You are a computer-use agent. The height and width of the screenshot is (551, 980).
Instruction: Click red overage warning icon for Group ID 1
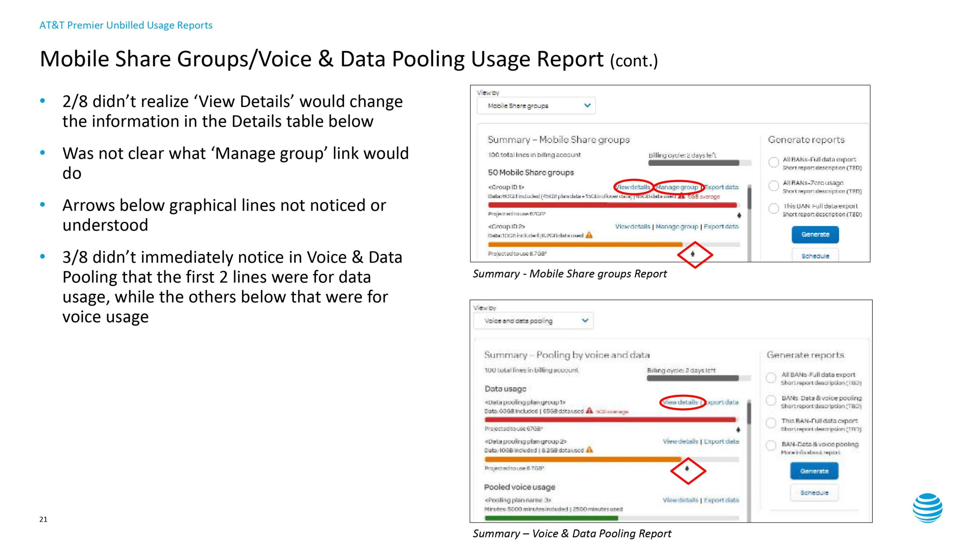(x=681, y=196)
